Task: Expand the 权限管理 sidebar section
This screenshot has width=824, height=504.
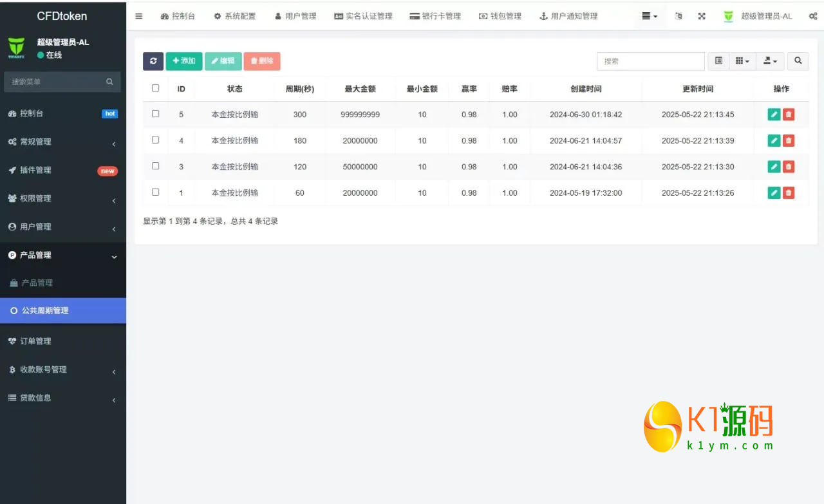Action: click(62, 198)
